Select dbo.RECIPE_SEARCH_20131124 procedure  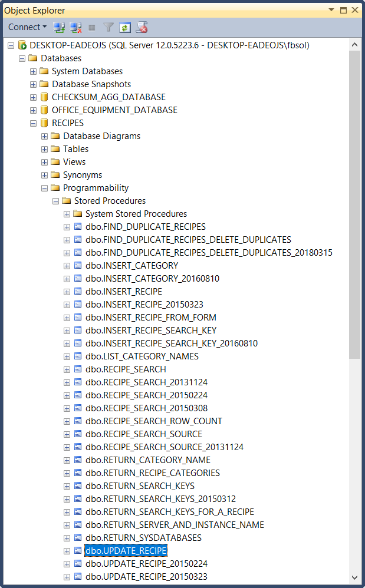[x=146, y=382]
